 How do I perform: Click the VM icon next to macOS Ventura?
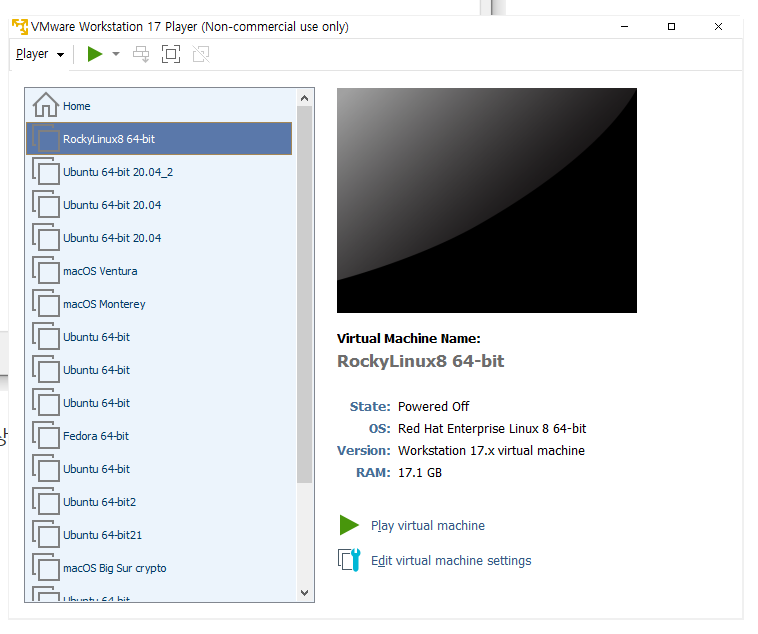click(46, 270)
